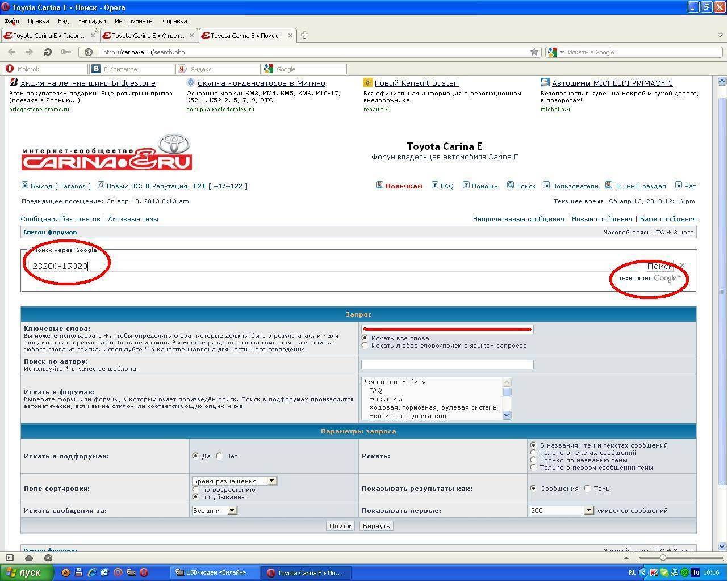
Task: Open Opera from quick launch taskbar icon
Action: pos(144,572)
